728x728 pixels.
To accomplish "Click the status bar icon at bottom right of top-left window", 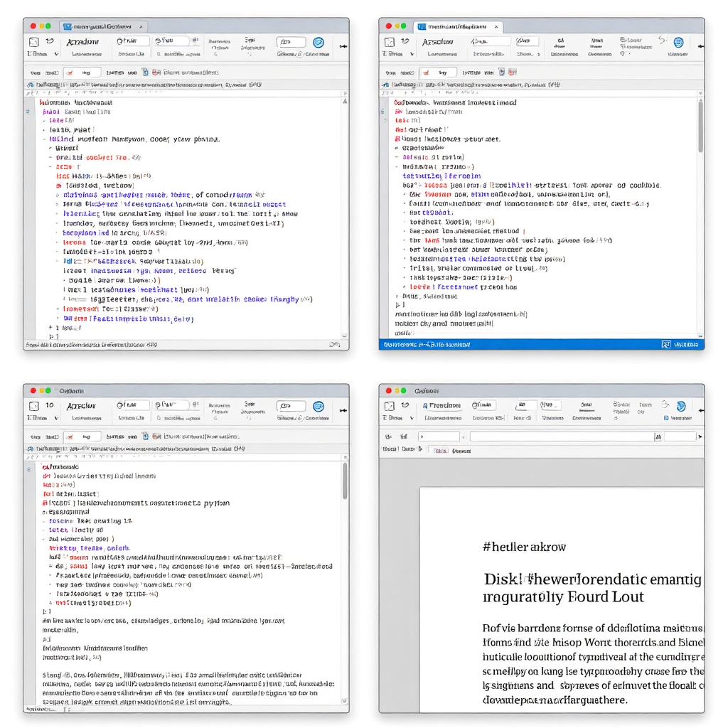I will click(x=335, y=345).
